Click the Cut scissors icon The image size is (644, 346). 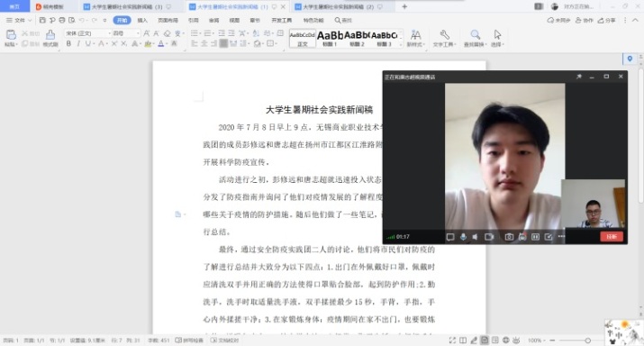tap(24, 33)
